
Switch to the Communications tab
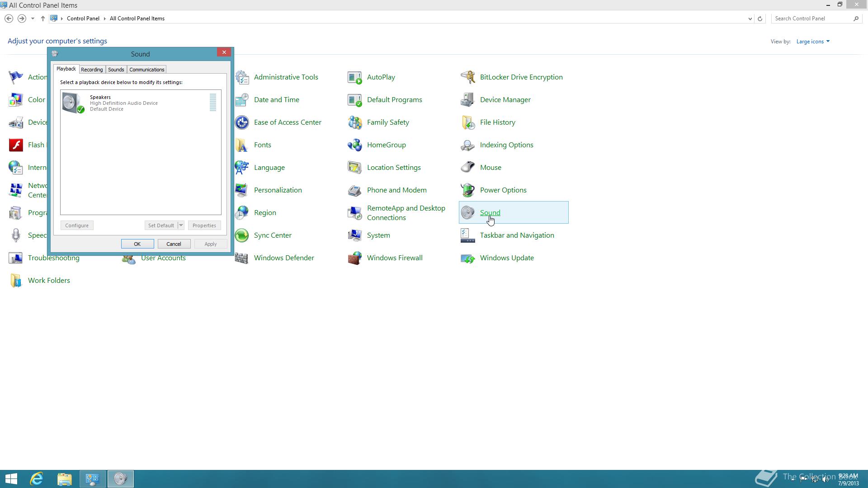click(x=147, y=70)
